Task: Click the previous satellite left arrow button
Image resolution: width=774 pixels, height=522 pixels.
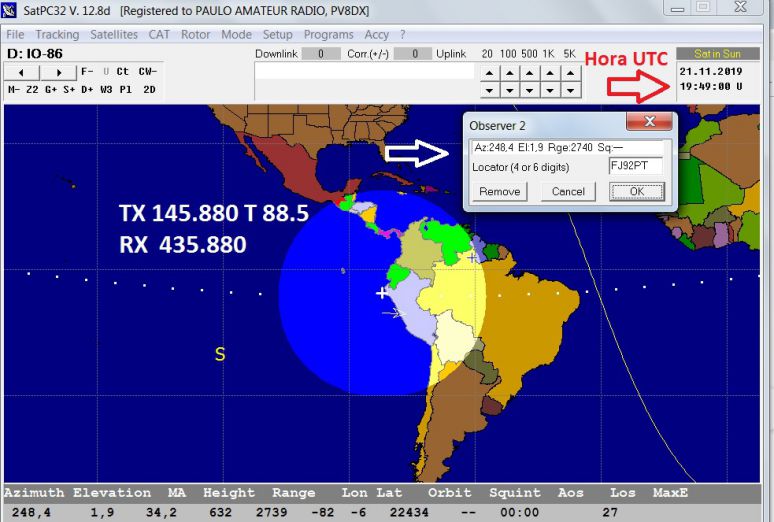Action: pyautogui.click(x=22, y=72)
